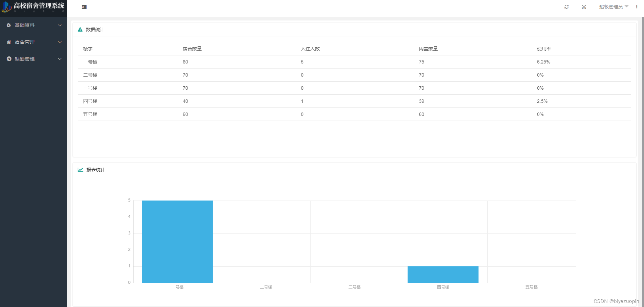The image size is (644, 307).
Task: Open the 超级管理员 user dropdown
Action: 614,7
